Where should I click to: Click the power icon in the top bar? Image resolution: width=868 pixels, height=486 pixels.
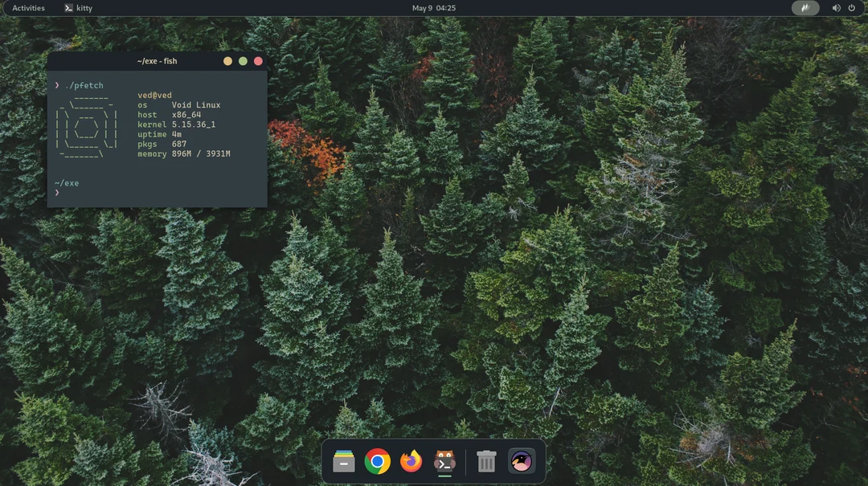click(850, 7)
